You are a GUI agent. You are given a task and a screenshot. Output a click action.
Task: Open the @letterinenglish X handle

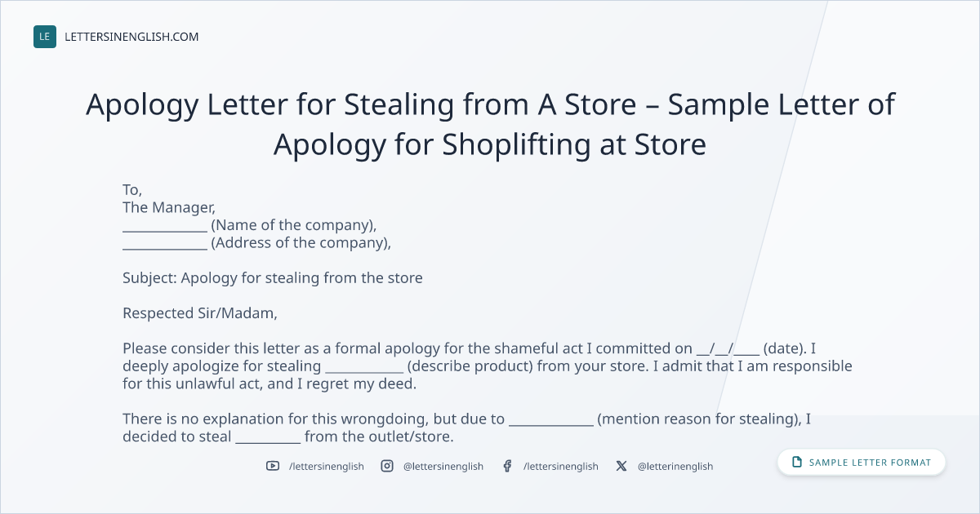click(x=675, y=466)
